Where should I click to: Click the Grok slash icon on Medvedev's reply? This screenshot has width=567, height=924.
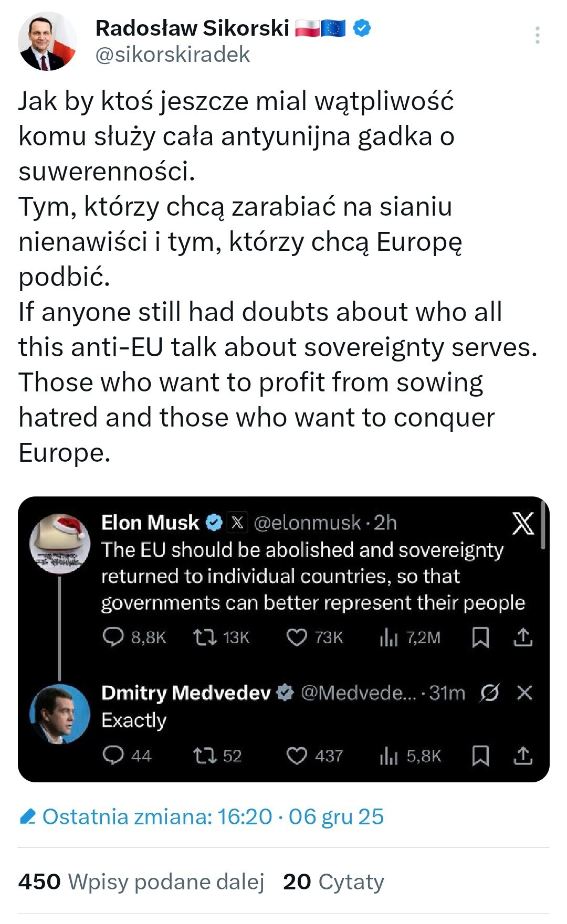[x=489, y=693]
